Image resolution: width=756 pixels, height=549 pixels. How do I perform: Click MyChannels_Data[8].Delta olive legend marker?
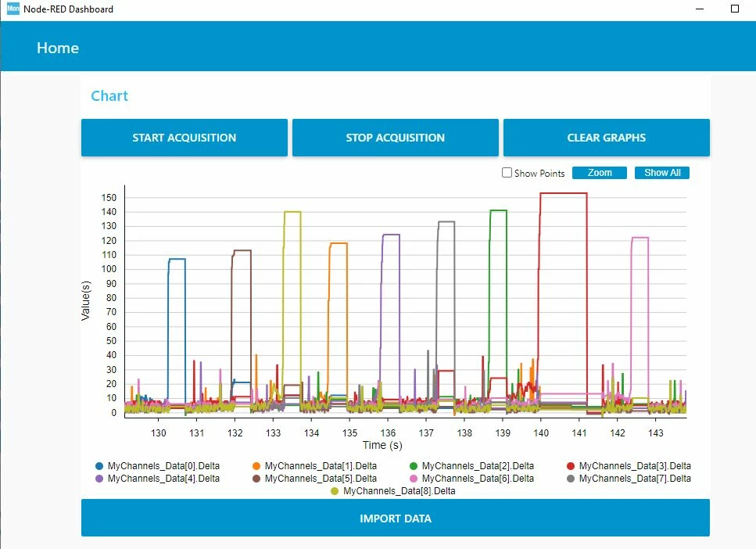point(335,491)
